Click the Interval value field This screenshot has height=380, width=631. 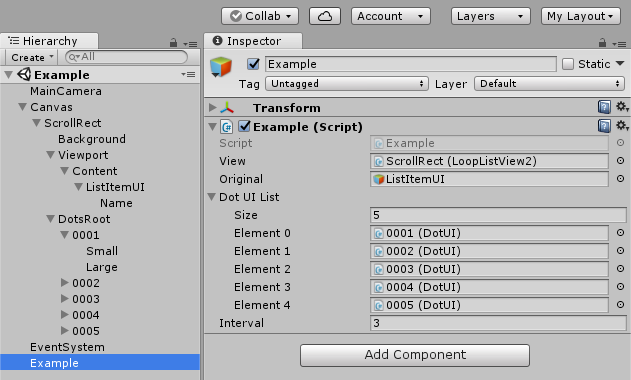498,323
